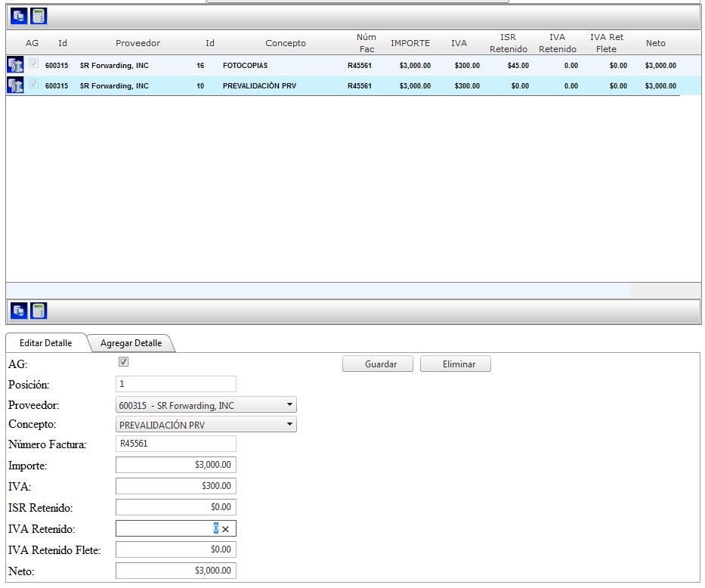Image resolution: width=705 pixels, height=588 pixels.
Task: Click R45561 in the FOTOCOPIAS row
Action: tap(360, 66)
